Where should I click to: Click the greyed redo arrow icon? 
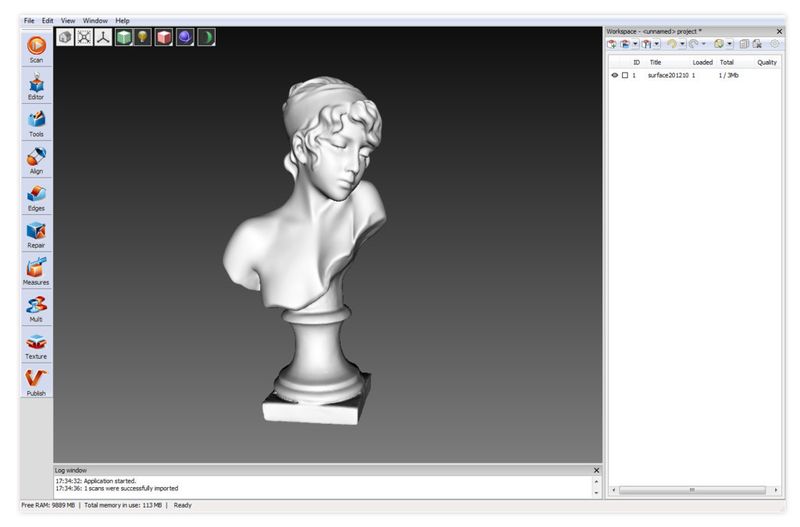point(693,44)
